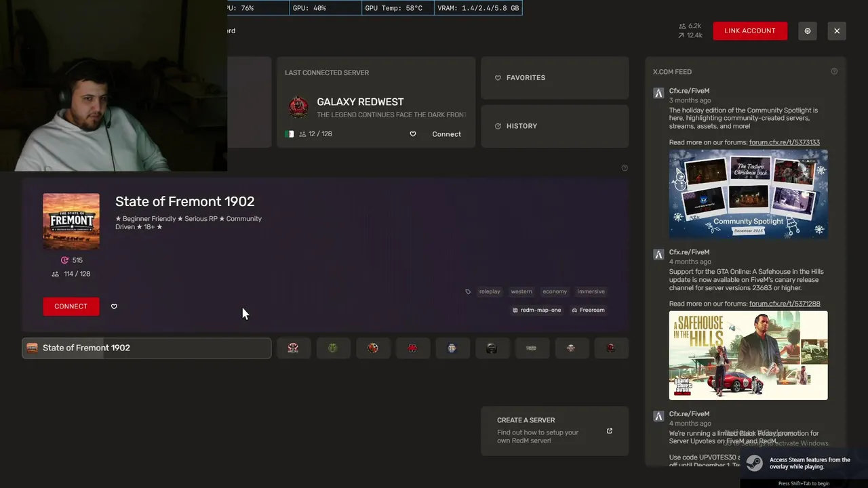Click the 515 upvote count icon

(64, 260)
